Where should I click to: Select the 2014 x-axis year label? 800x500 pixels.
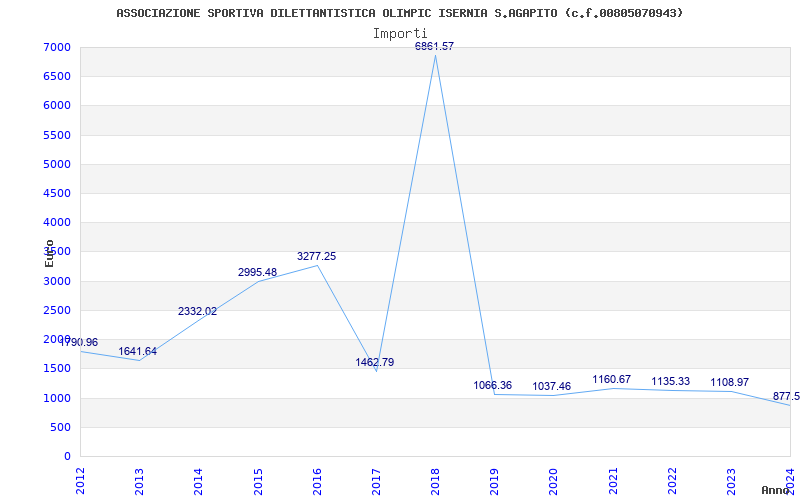click(198, 481)
